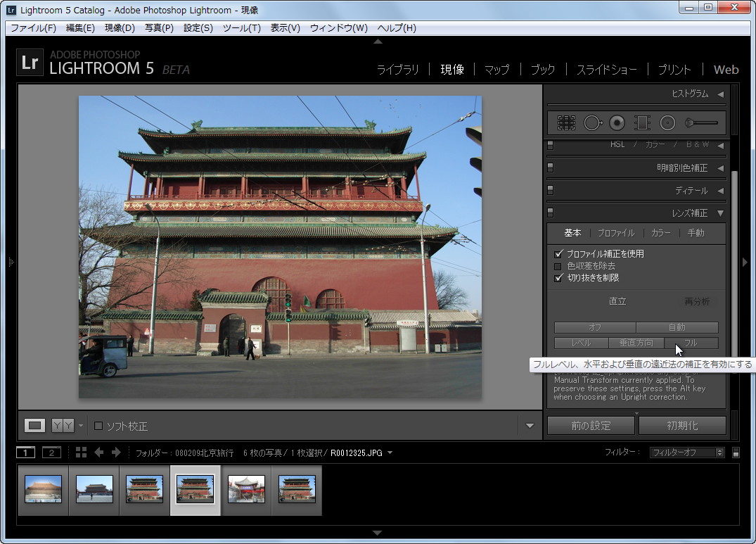Image resolution: width=756 pixels, height=544 pixels.
Task: Go back with the left arrow
Action: click(99, 453)
